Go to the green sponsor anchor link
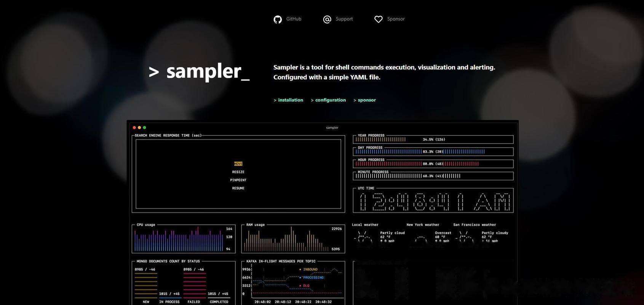This screenshot has width=644, height=305. point(366,100)
